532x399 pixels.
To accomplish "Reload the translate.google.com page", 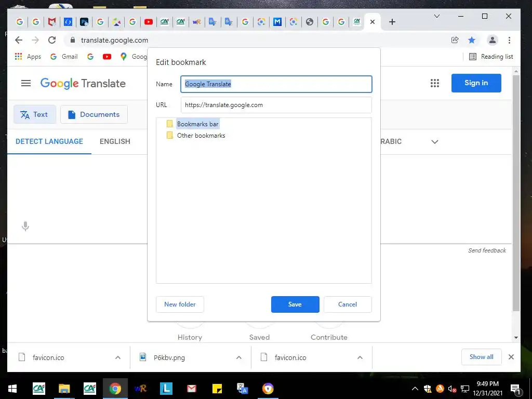I will 52,40.
